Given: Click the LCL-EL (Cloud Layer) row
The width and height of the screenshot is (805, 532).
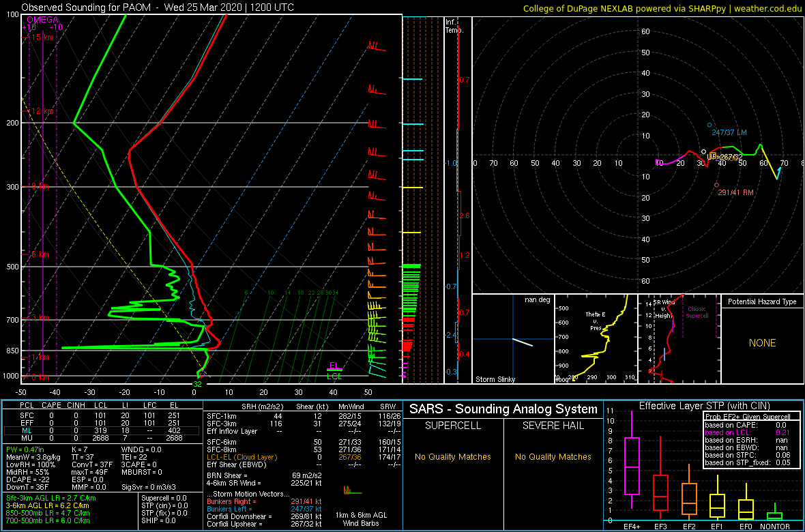Looking at the screenshot, I should point(302,457).
